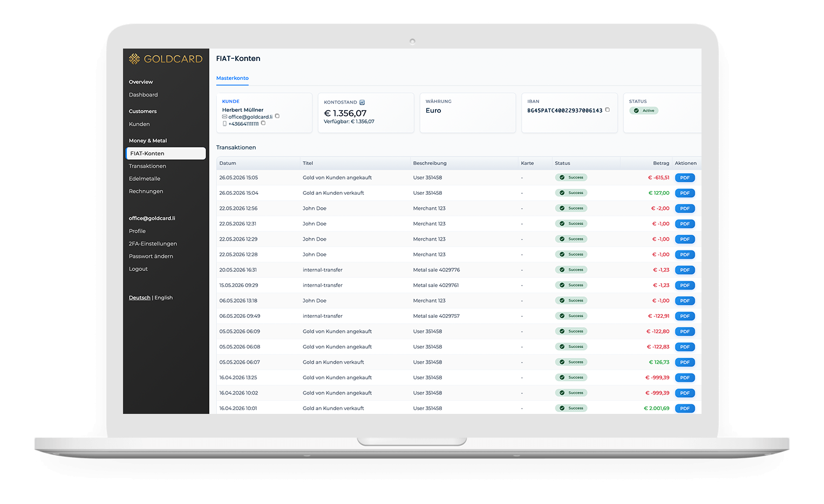Click the GOLDCARD logo
The width and height of the screenshot is (824, 504).
coord(166,59)
